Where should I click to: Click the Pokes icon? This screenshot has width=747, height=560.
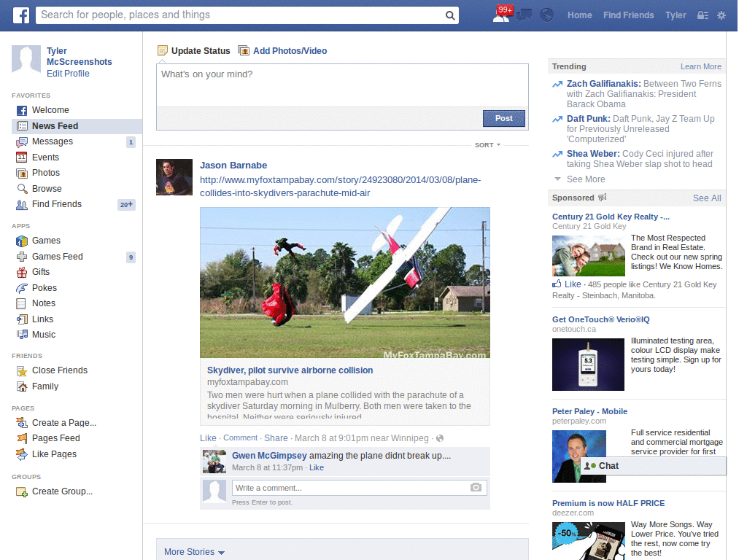pyautogui.click(x=22, y=288)
